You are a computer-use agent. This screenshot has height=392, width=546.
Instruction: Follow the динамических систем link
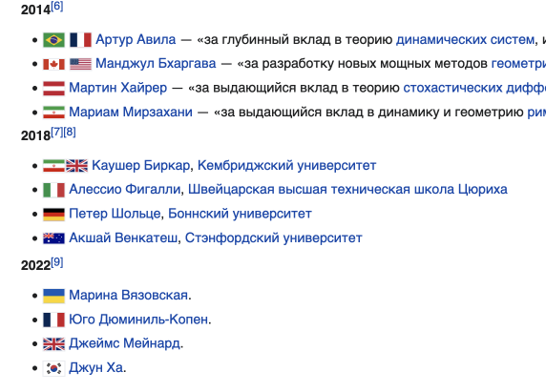pyautogui.click(x=465, y=39)
